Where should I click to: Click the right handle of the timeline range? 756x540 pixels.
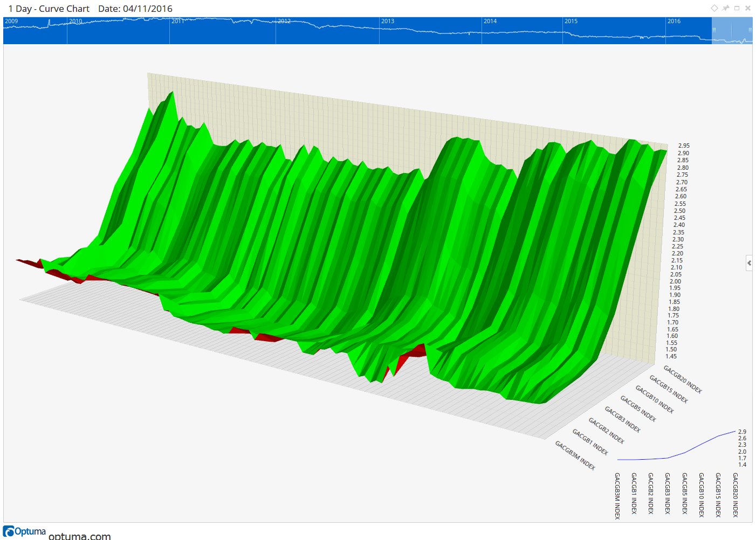[x=750, y=30]
